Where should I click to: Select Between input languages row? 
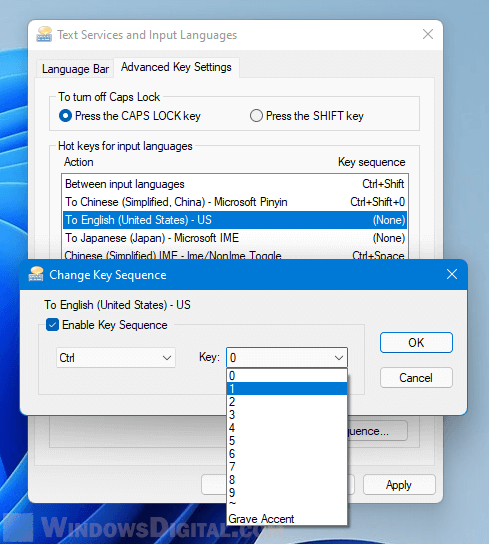[235, 184]
